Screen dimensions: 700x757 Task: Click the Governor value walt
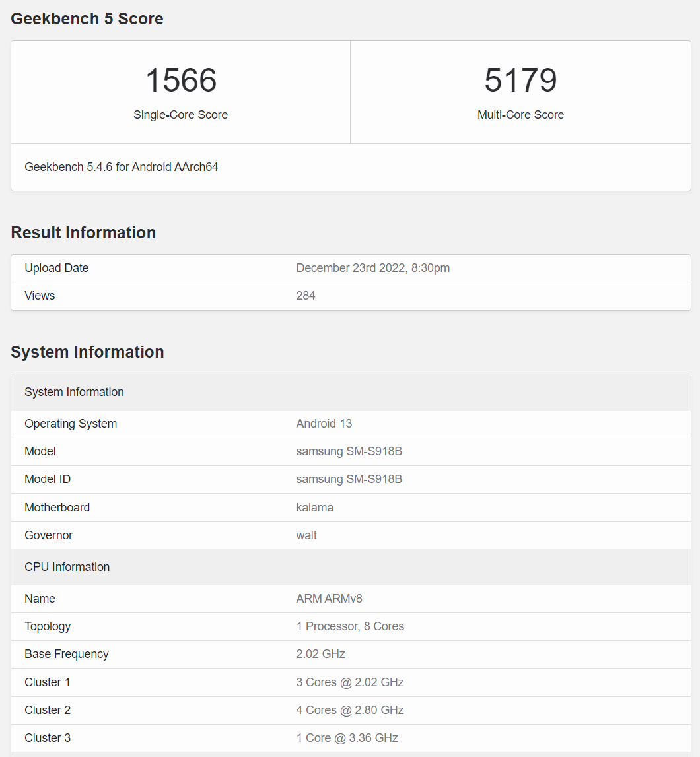[306, 535]
